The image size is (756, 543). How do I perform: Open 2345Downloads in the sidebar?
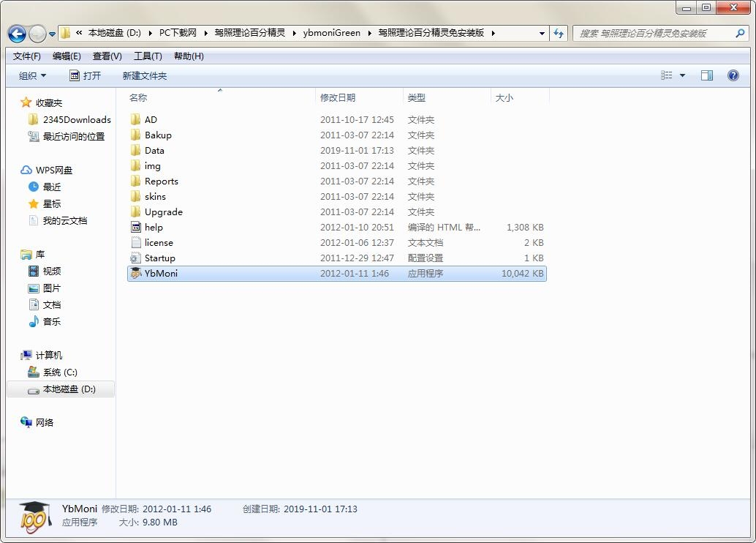[x=69, y=120]
